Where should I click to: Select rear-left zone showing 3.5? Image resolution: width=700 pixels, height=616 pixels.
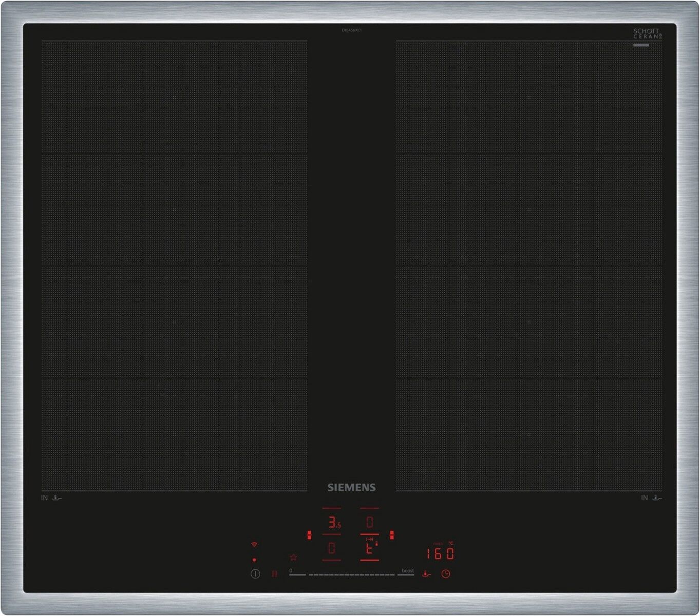333,523
